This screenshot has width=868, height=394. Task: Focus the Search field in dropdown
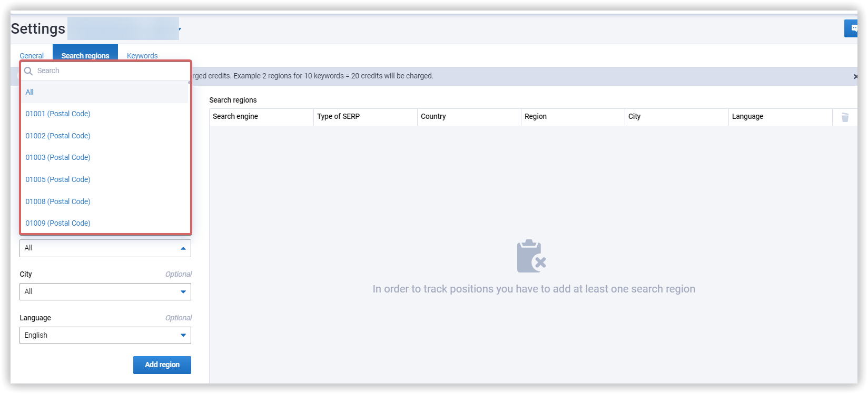click(105, 71)
